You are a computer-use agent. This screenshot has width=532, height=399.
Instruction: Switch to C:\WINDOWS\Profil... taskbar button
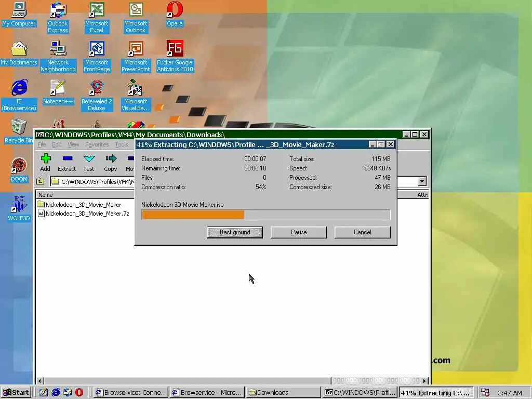pyautogui.click(x=360, y=393)
